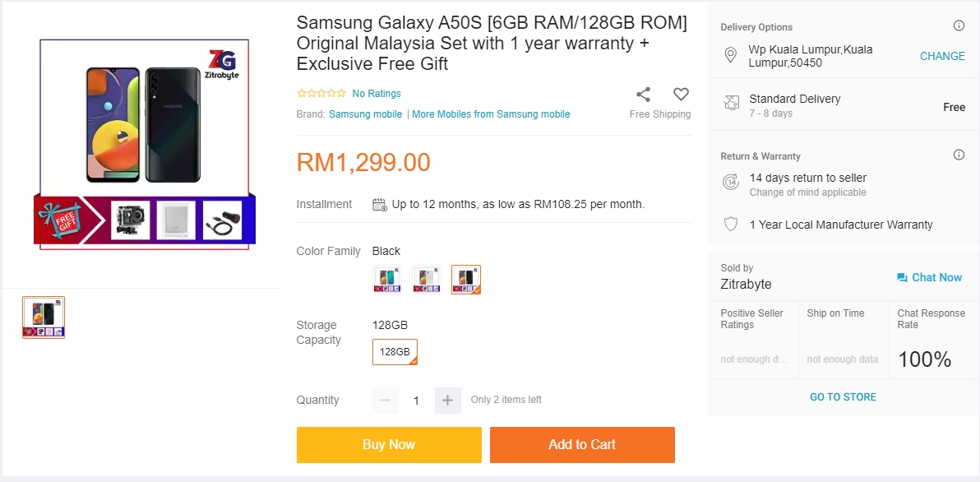Screen dimensions: 980x482
Task: Add product to wishlist with heart icon
Action: (x=681, y=95)
